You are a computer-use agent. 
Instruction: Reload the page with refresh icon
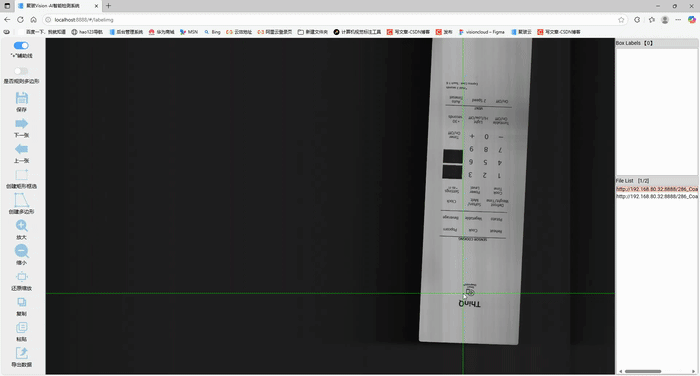[21, 20]
